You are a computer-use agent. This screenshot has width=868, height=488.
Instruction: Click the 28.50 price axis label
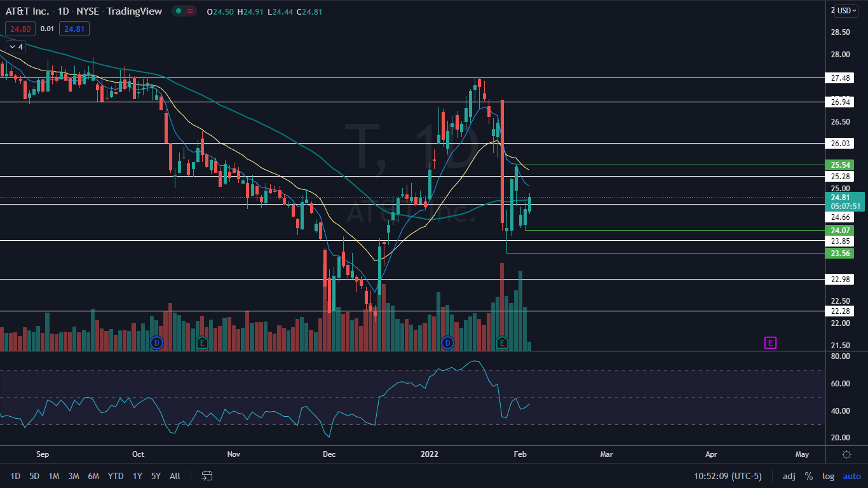click(x=840, y=32)
